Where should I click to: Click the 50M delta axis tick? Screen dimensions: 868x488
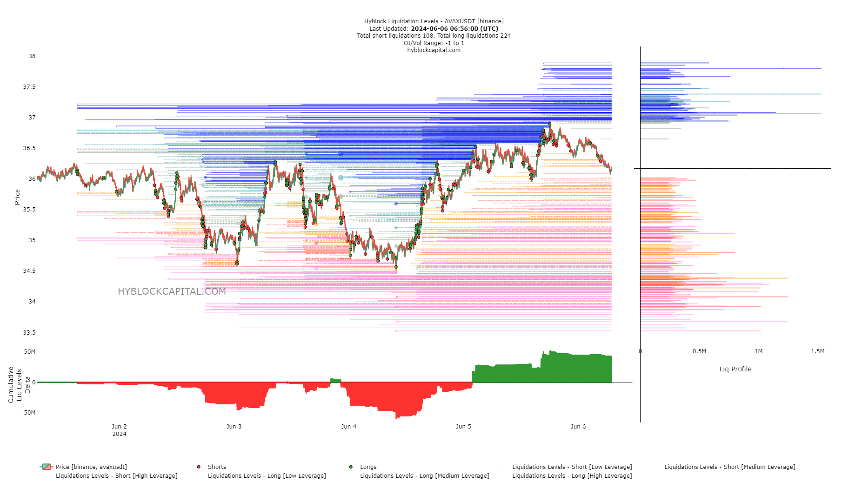pyautogui.click(x=30, y=351)
